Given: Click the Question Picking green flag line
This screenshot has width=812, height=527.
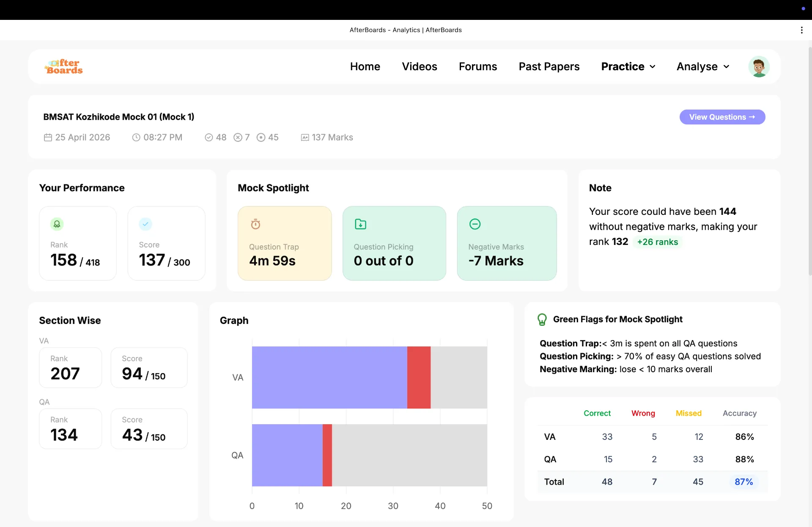Looking at the screenshot, I should pyautogui.click(x=650, y=357).
